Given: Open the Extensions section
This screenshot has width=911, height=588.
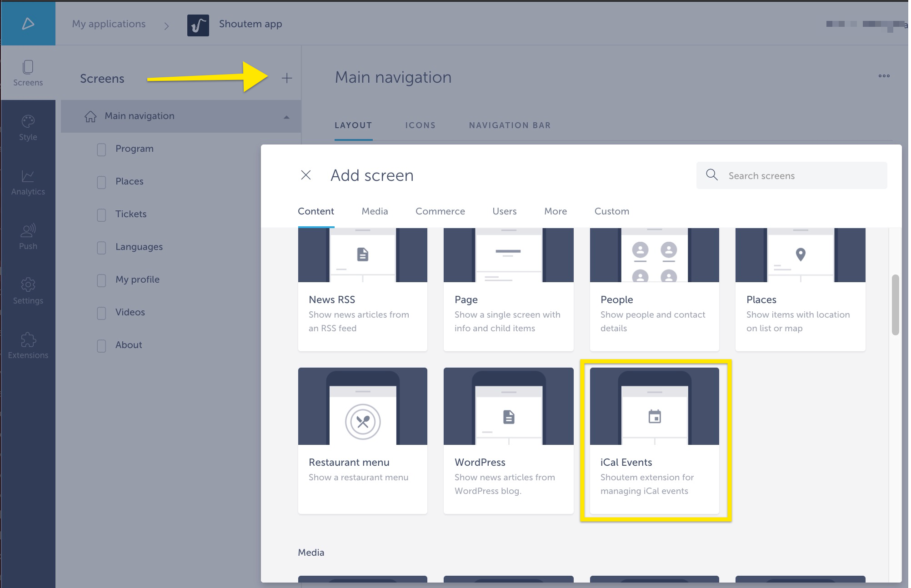Looking at the screenshot, I should tap(28, 345).
